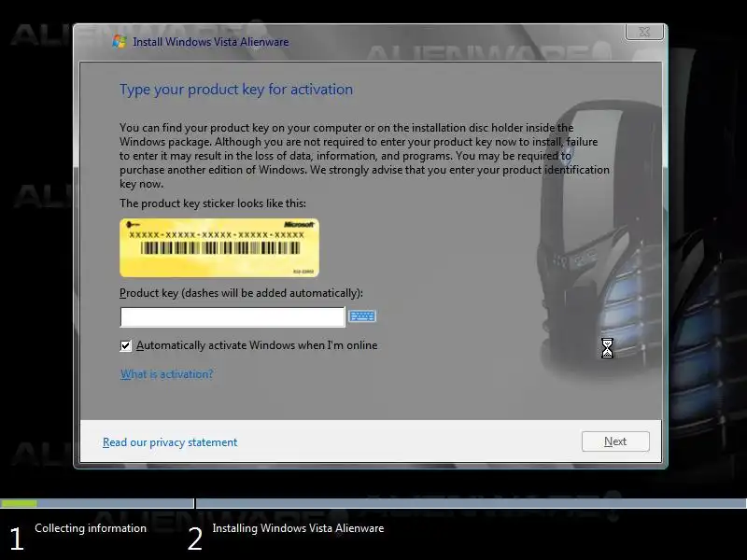This screenshot has width=747, height=560.
Task: Close the Install Windows Vista Alienware dialog
Action: [x=644, y=32]
